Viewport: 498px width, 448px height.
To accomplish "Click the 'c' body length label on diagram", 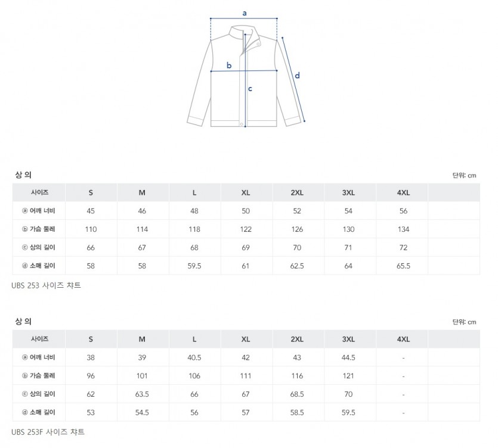I will [x=250, y=89].
